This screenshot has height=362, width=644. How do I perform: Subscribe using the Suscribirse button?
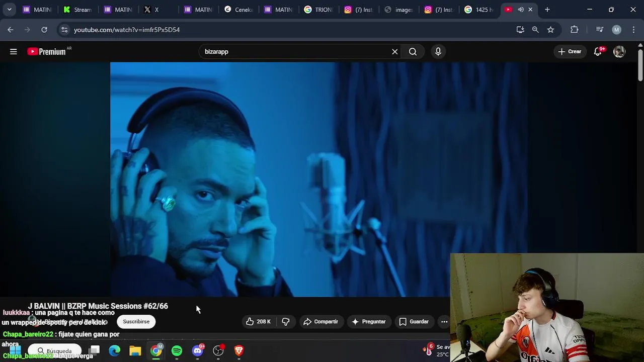(136, 321)
